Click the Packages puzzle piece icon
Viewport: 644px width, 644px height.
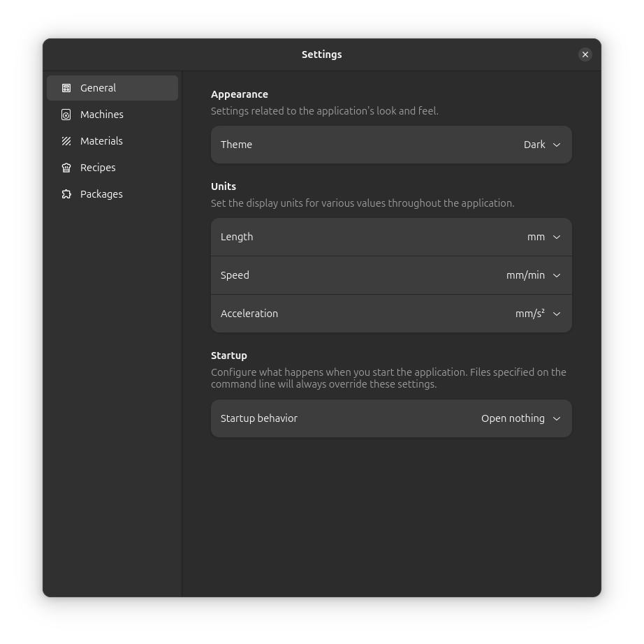point(66,194)
